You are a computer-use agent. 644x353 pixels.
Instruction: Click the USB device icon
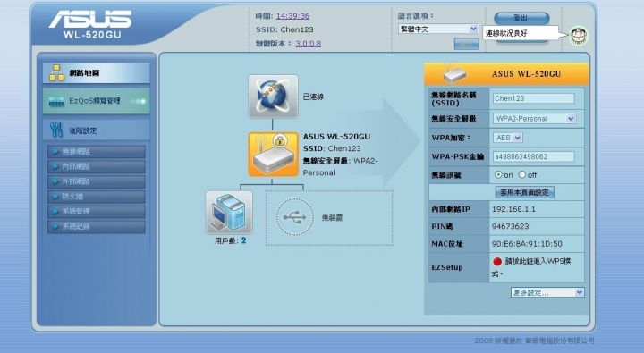294,217
